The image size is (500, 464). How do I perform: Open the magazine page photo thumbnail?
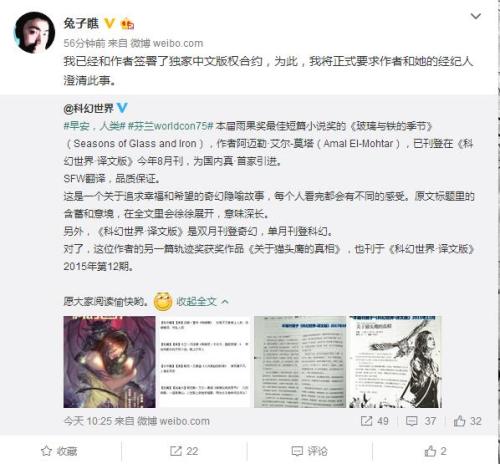(x=300, y=362)
